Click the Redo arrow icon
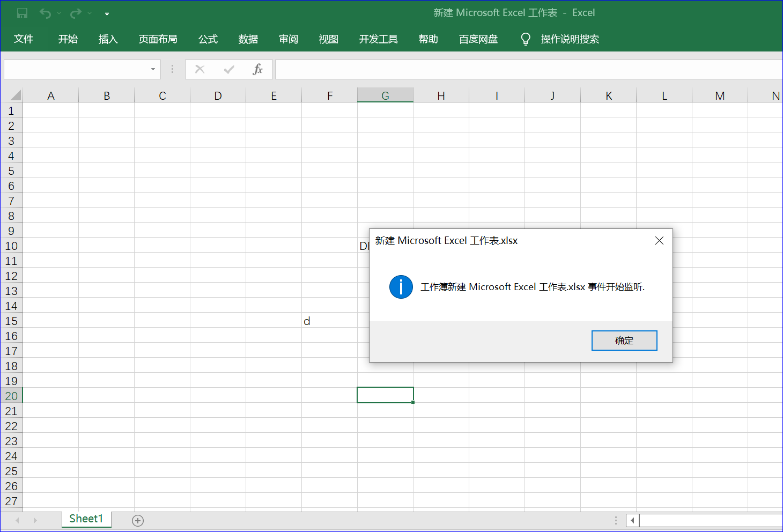 76,13
